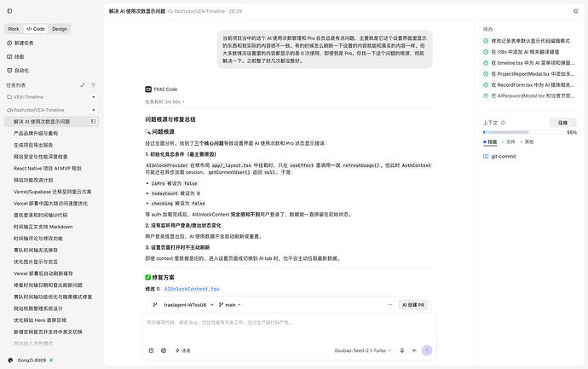Click the collapse-all arrows icon beside 任务列表

click(83, 85)
